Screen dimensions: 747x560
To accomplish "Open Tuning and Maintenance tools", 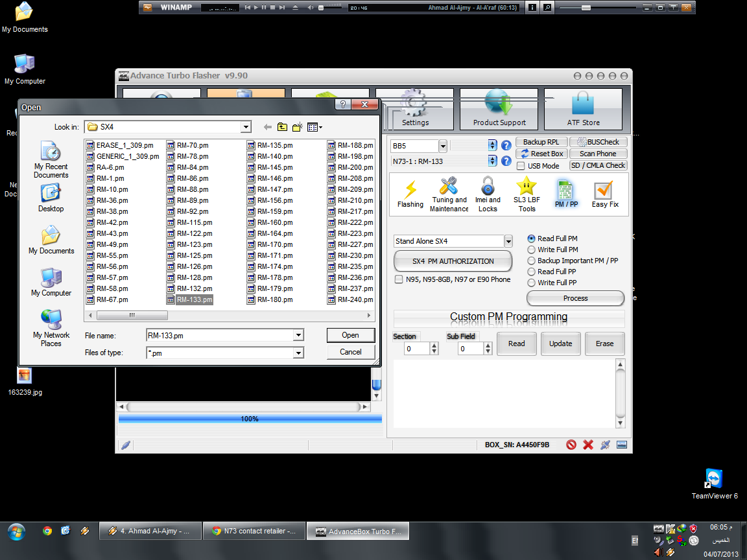I will click(449, 194).
